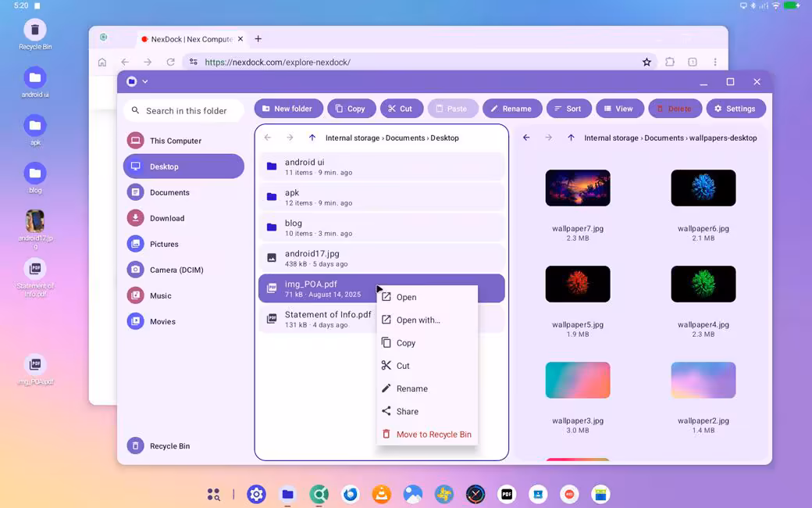Click the Copy toolbar button

pos(351,109)
